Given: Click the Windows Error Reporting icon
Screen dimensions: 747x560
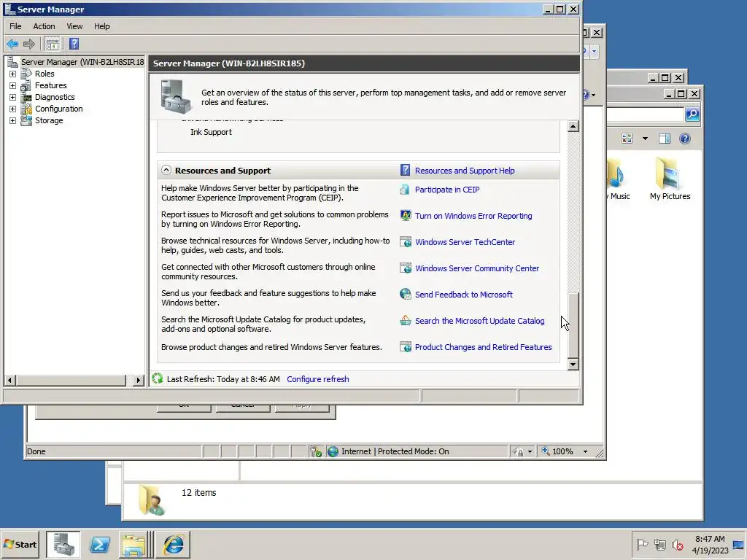Looking at the screenshot, I should pos(405,216).
